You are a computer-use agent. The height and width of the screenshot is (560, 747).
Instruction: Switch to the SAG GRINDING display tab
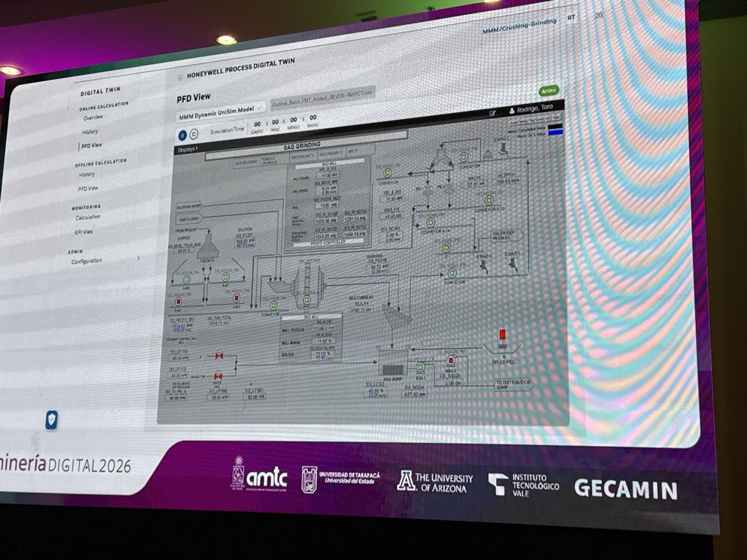point(246,162)
